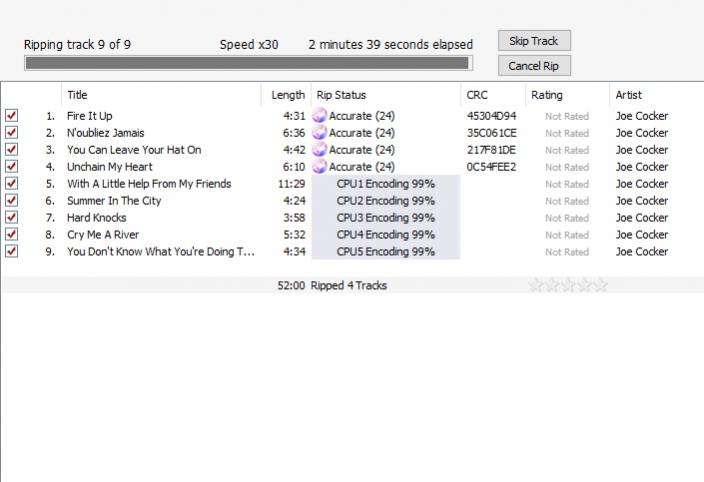The image size is (704, 482).
Task: Toggle the Cry Me A River checkbox
Action: point(12,235)
